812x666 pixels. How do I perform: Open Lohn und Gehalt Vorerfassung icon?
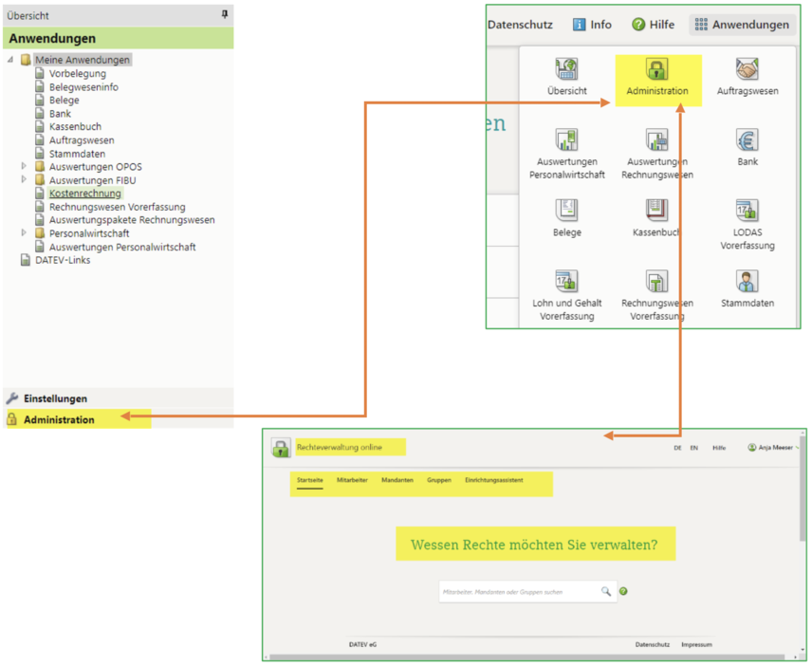[566, 281]
